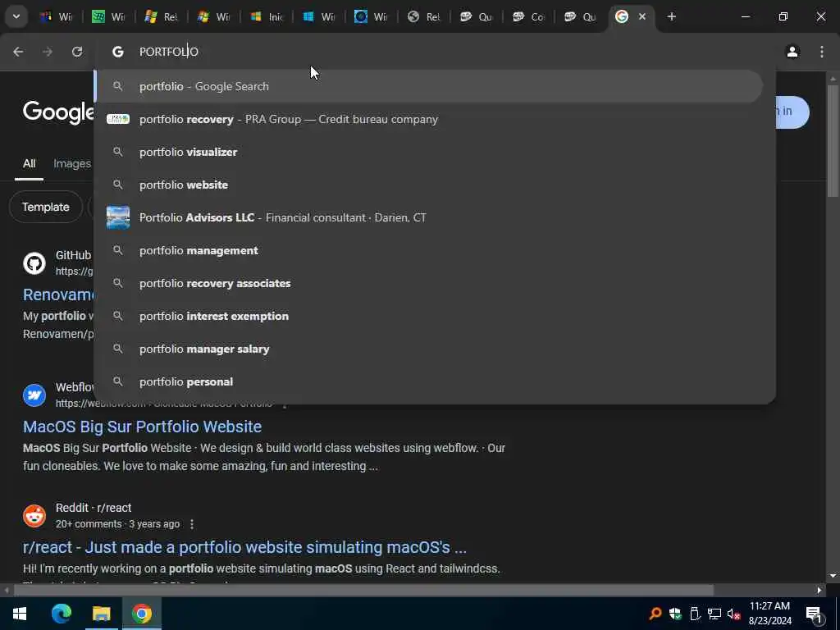Screen dimensions: 840x630
Task: Open the Windows Start menu
Action: (20, 614)
